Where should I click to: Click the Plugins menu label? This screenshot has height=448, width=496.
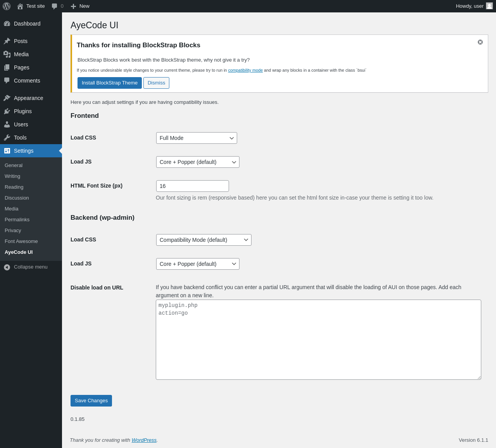click(x=23, y=111)
